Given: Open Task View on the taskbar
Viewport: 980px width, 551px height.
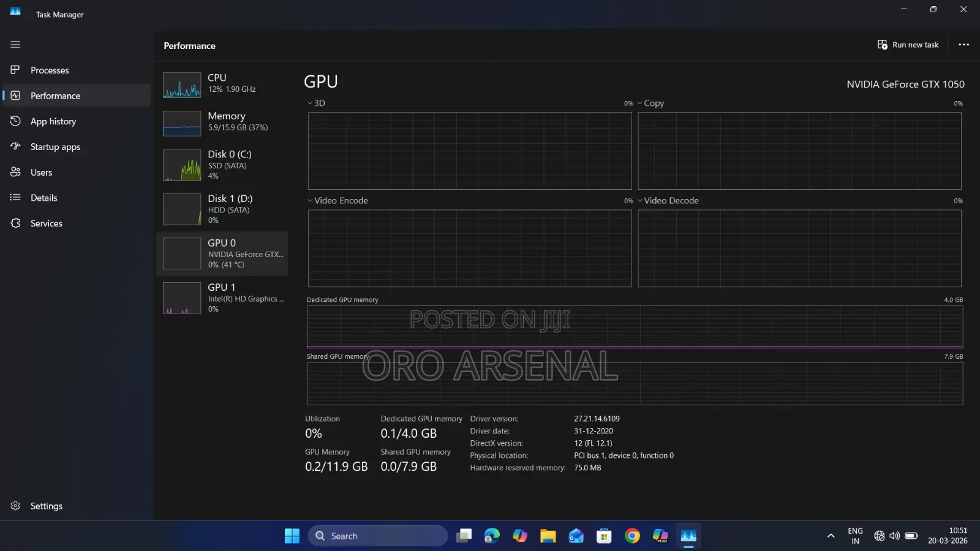Looking at the screenshot, I should (x=464, y=536).
